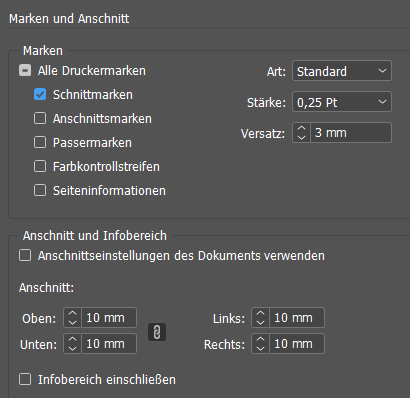Click the Versatz decrease arrow

tap(301, 137)
